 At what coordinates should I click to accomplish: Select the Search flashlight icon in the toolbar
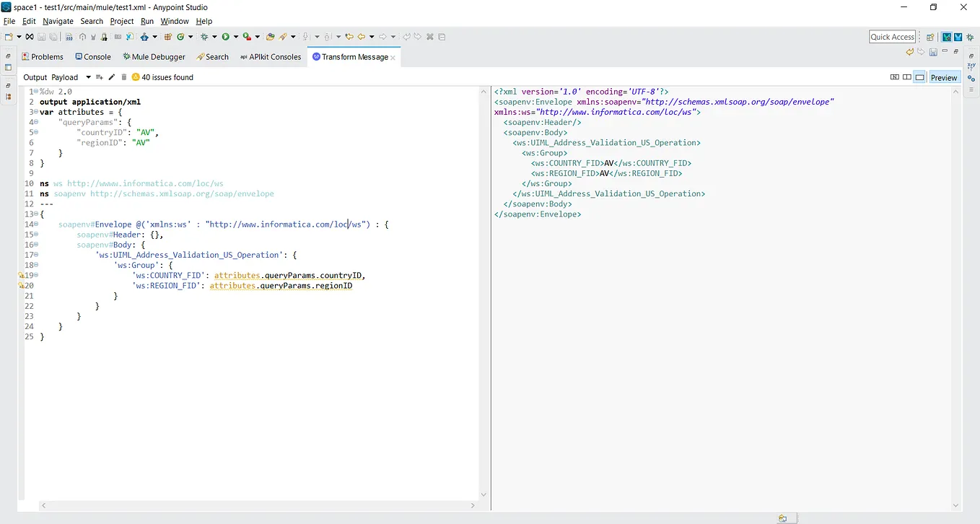pos(282,37)
